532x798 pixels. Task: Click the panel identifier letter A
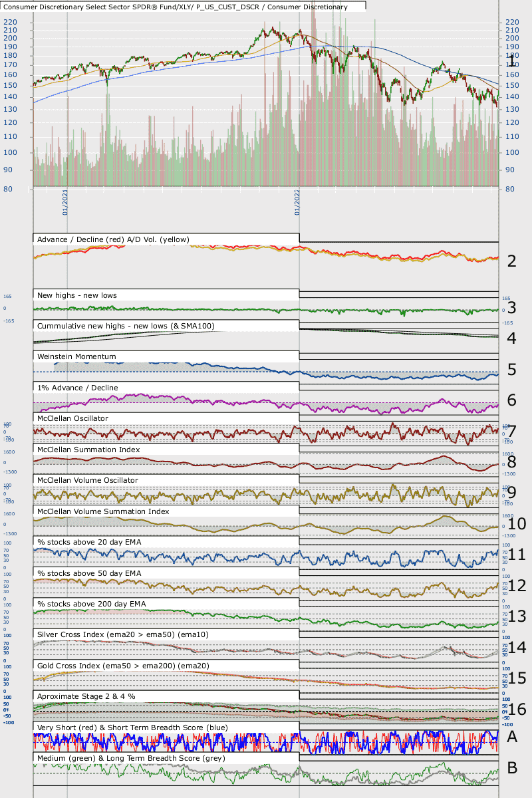tap(512, 736)
